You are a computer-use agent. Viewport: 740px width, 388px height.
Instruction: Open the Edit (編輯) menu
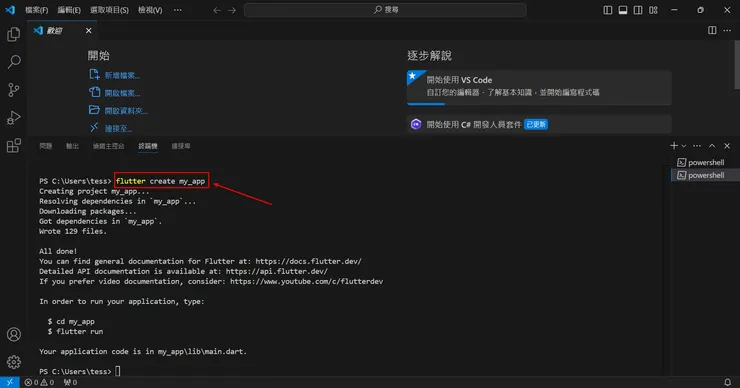point(69,10)
